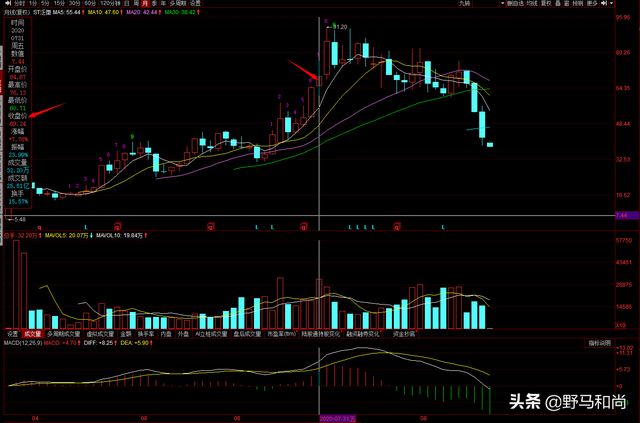Select the 盘后成交量 tab
The image size is (640, 423).
click(247, 334)
